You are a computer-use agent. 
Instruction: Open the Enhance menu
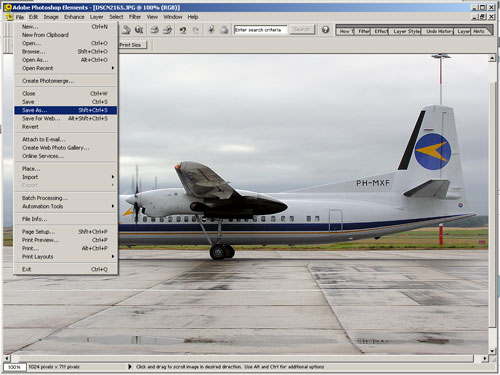click(74, 17)
